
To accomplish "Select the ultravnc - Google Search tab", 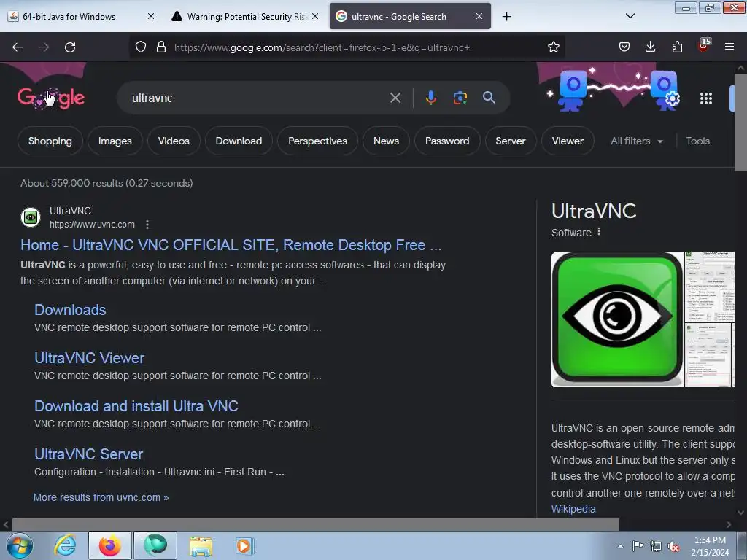I will coord(399,16).
